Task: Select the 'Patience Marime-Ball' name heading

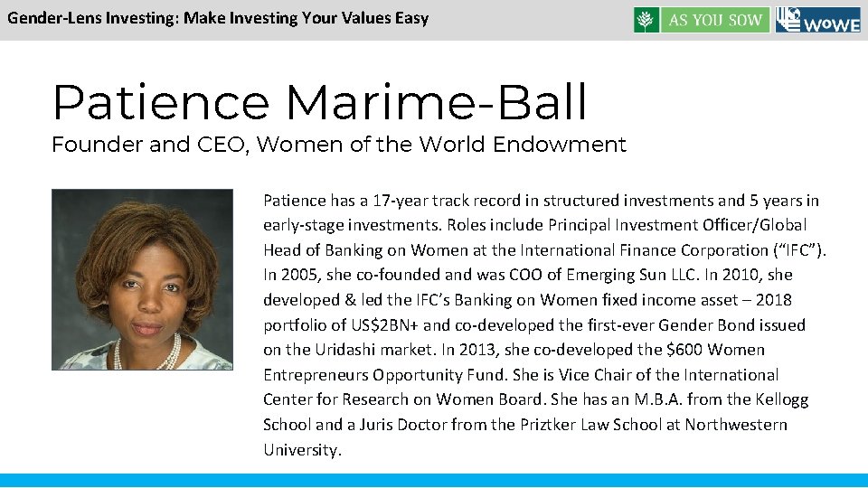Action: 319,102
